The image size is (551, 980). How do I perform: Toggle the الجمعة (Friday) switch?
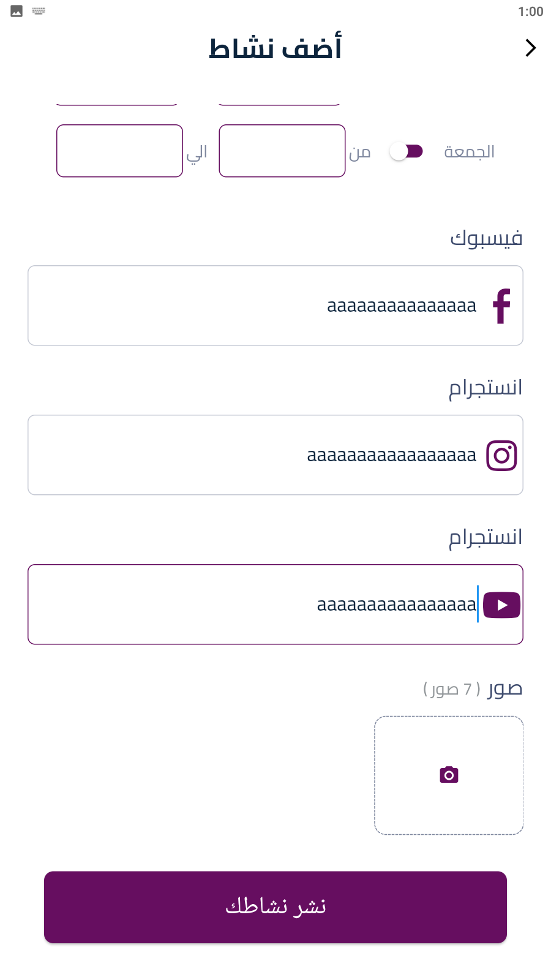407,151
